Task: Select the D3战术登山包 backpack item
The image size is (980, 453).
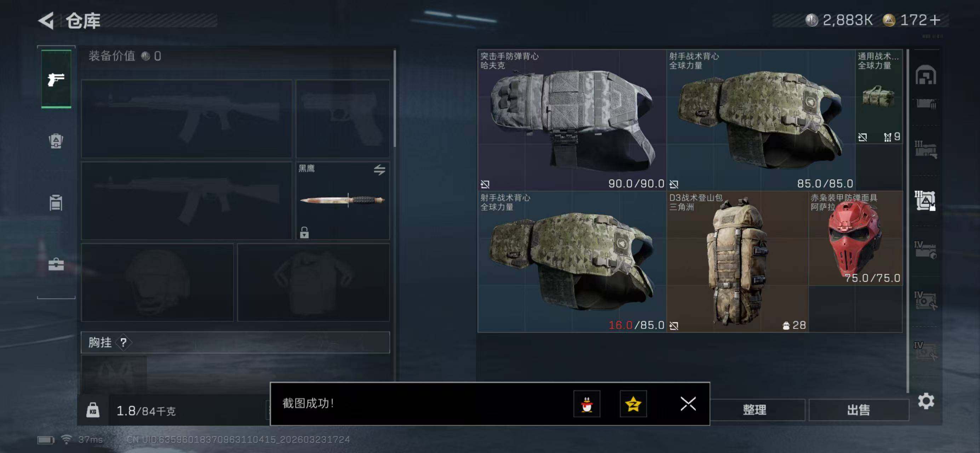Action: tap(738, 262)
